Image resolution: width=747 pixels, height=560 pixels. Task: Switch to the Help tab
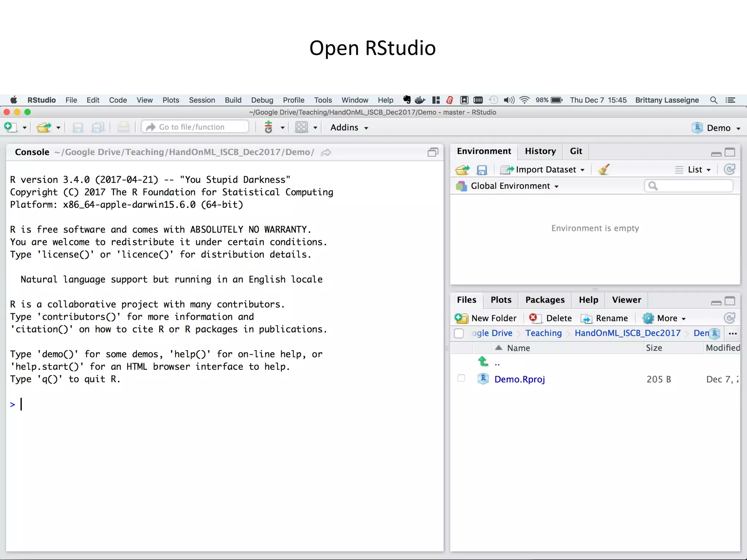(x=588, y=300)
